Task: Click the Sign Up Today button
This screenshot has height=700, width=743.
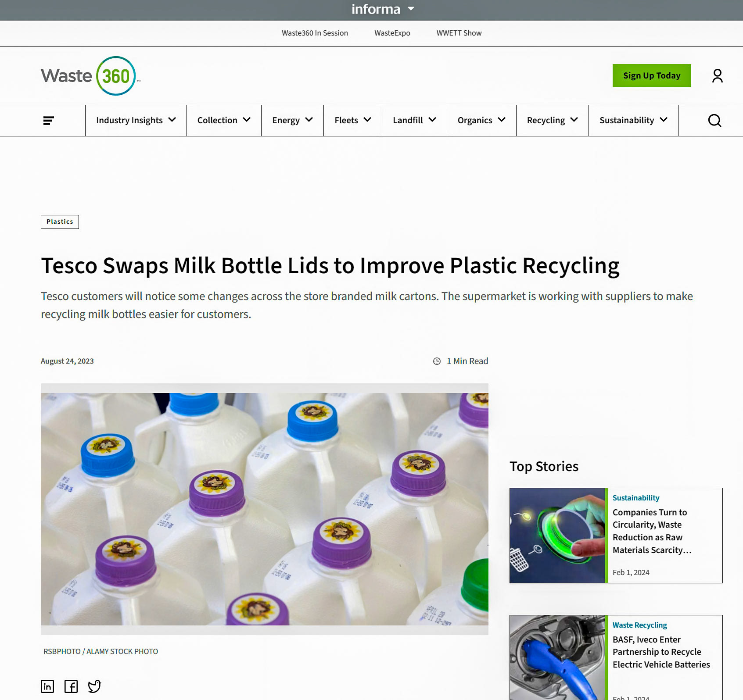Action: [652, 75]
